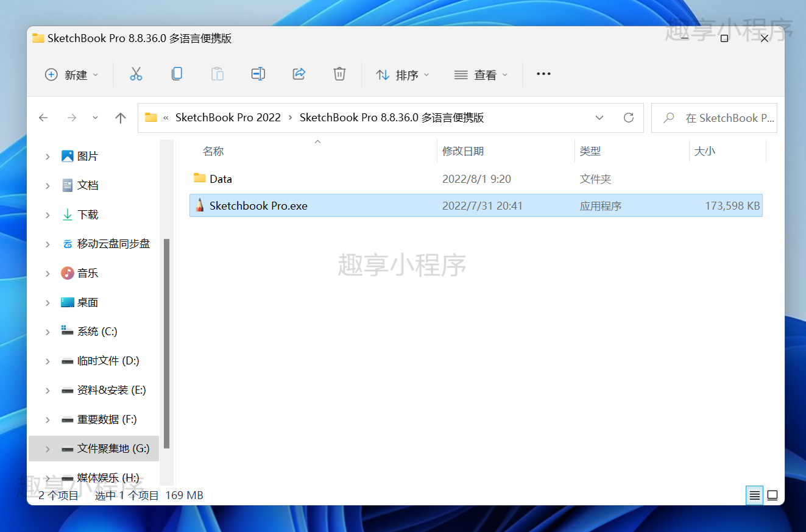The image size is (806, 532).
Task: Open the 查看 (View) dropdown
Action: pos(481,74)
